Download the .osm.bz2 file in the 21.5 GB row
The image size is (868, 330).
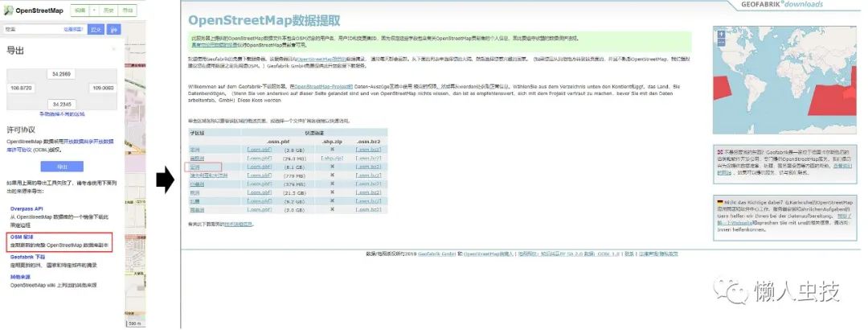(368, 192)
